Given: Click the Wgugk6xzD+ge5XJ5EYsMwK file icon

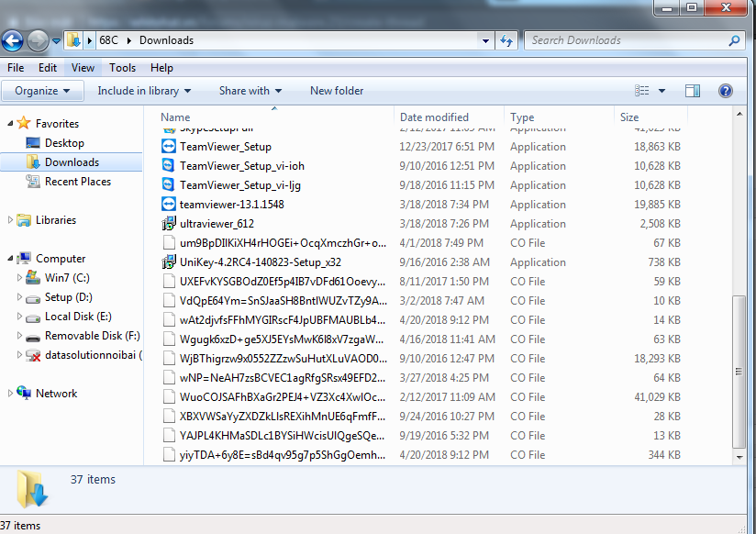Looking at the screenshot, I should [x=169, y=339].
